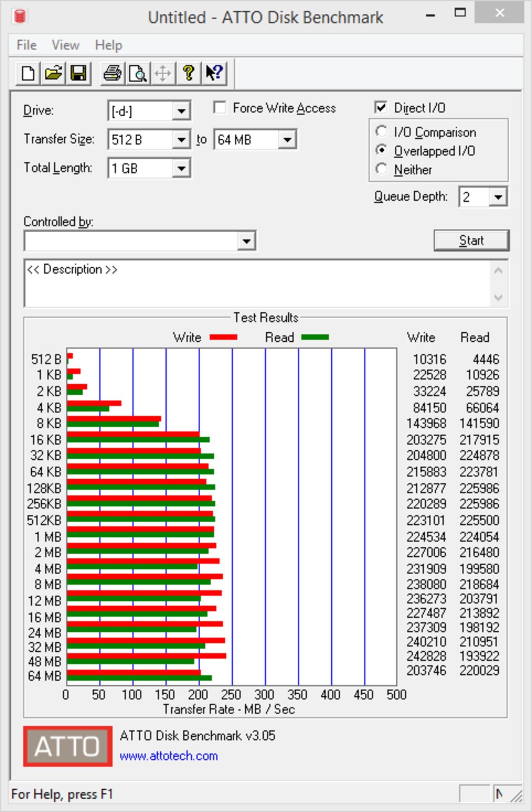Click the red Write legend swatch
The height and width of the screenshot is (812, 532).
(x=223, y=337)
